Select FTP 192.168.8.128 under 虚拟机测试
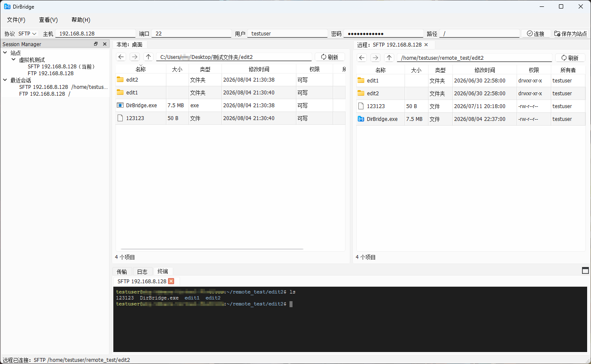 [x=50, y=73]
